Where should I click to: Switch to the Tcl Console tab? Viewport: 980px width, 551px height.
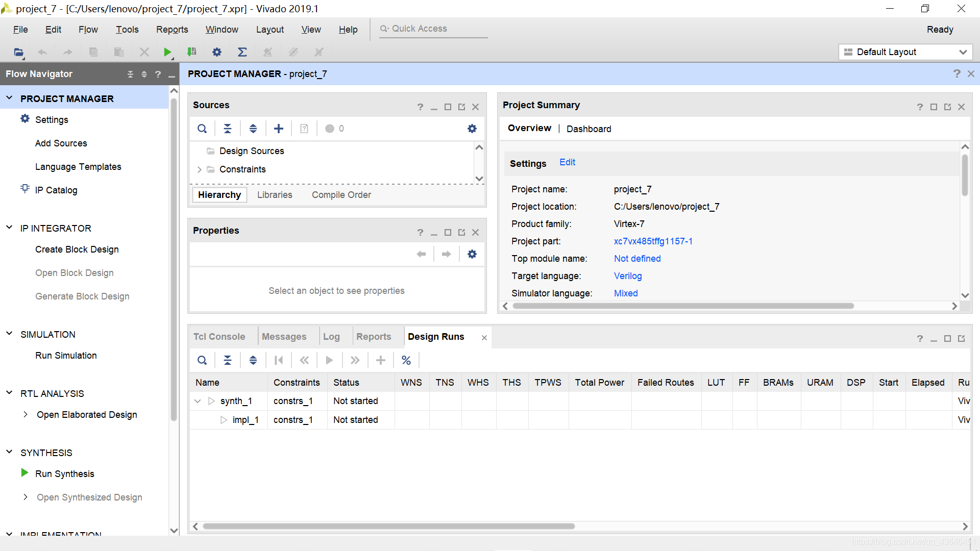coord(219,337)
